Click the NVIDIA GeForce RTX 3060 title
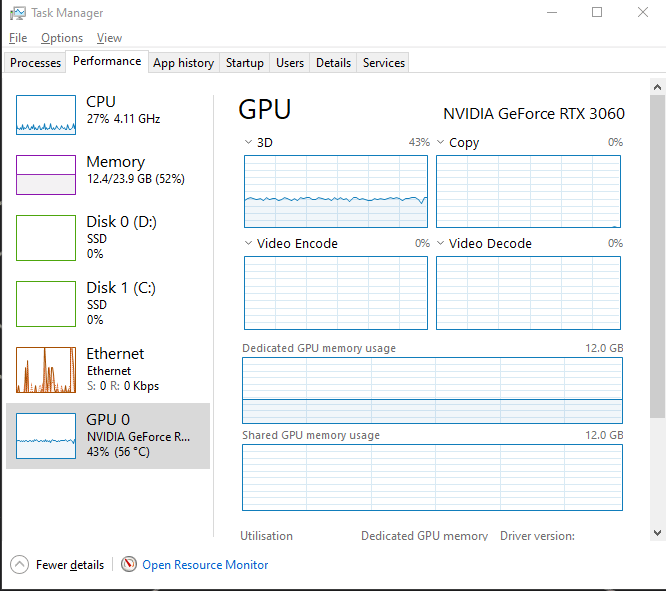 534,114
